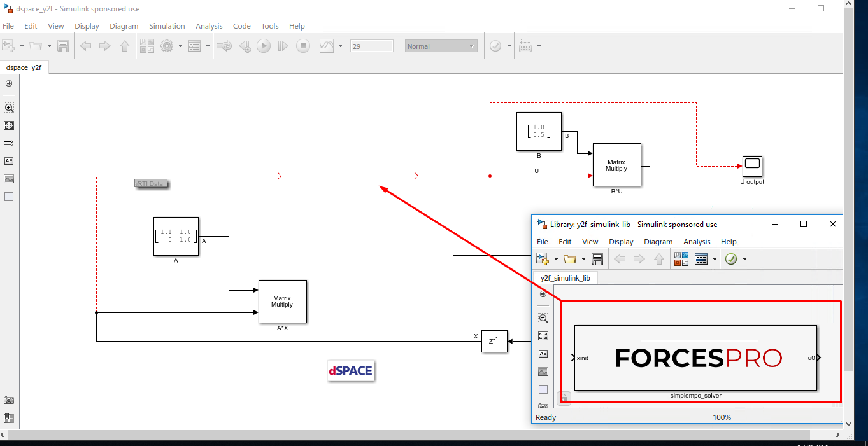Click the Library Browser icon in main toolbar

147,46
